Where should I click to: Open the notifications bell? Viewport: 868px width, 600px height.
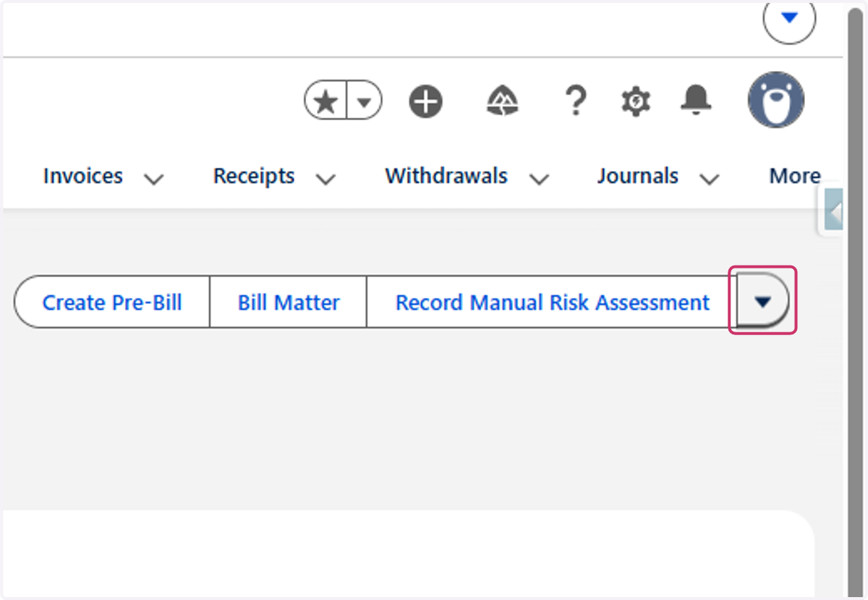(x=696, y=101)
